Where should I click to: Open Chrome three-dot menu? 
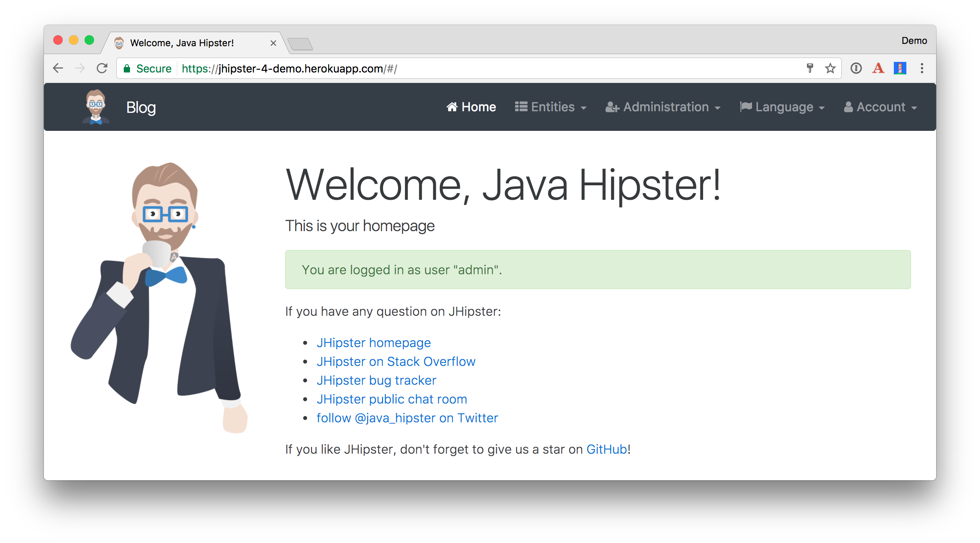click(922, 68)
